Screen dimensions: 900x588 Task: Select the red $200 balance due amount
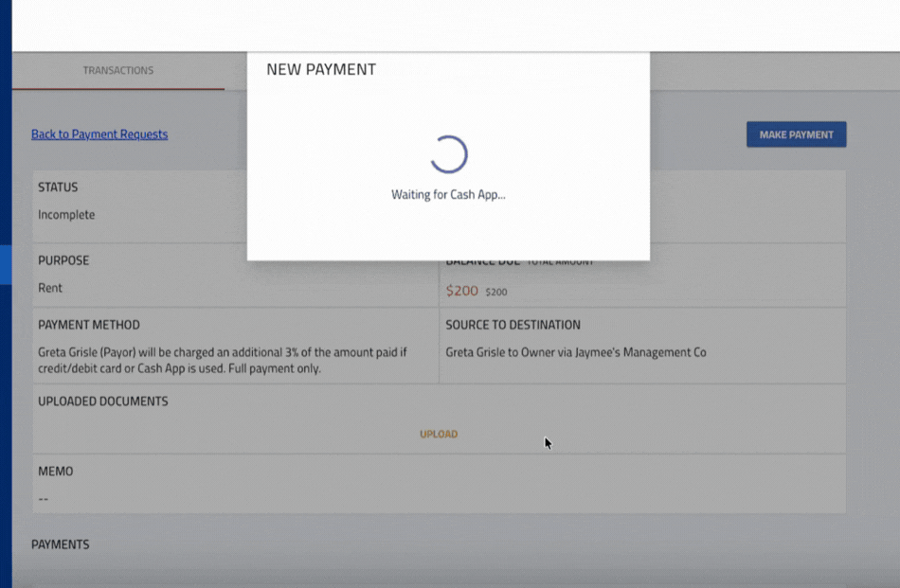coord(462,291)
